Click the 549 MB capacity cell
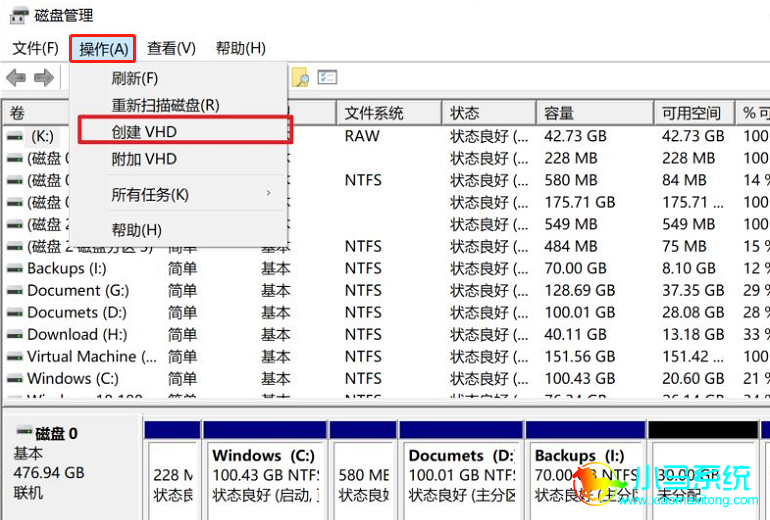 (x=571, y=224)
